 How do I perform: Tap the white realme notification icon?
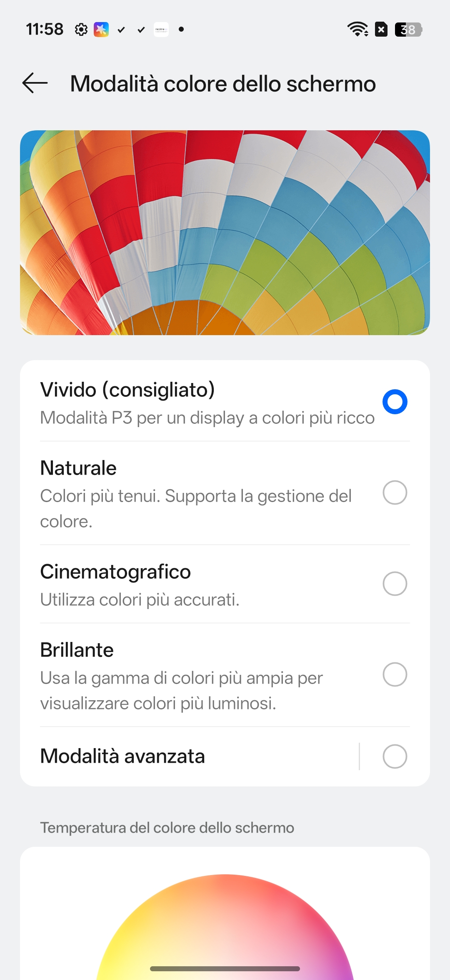[x=161, y=30]
